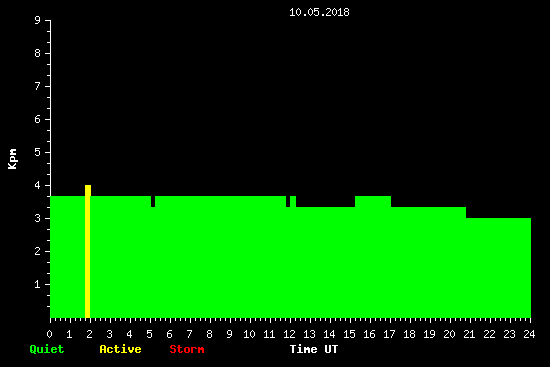Click the Time UT axis label
This screenshot has height=367, width=550.
click(314, 349)
